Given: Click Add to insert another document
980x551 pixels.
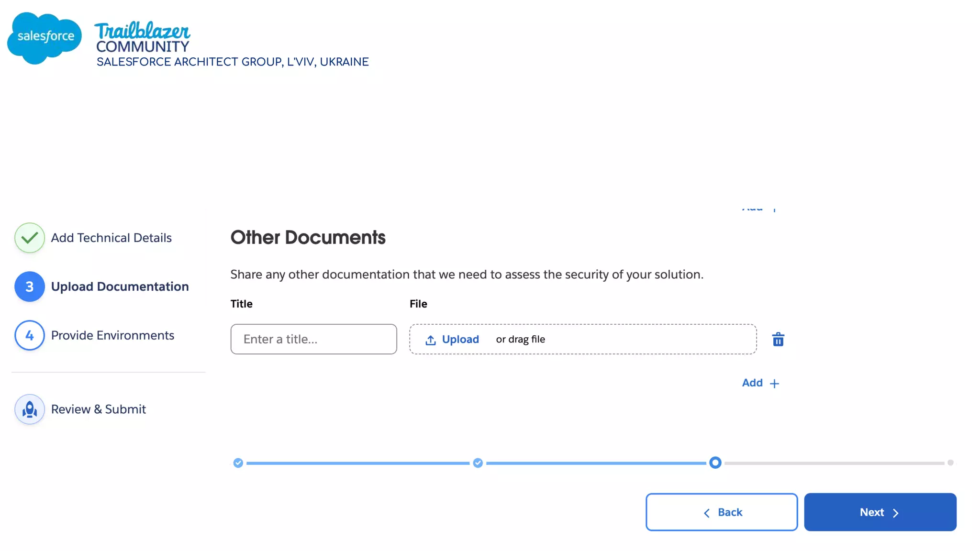Looking at the screenshot, I should click(x=752, y=383).
